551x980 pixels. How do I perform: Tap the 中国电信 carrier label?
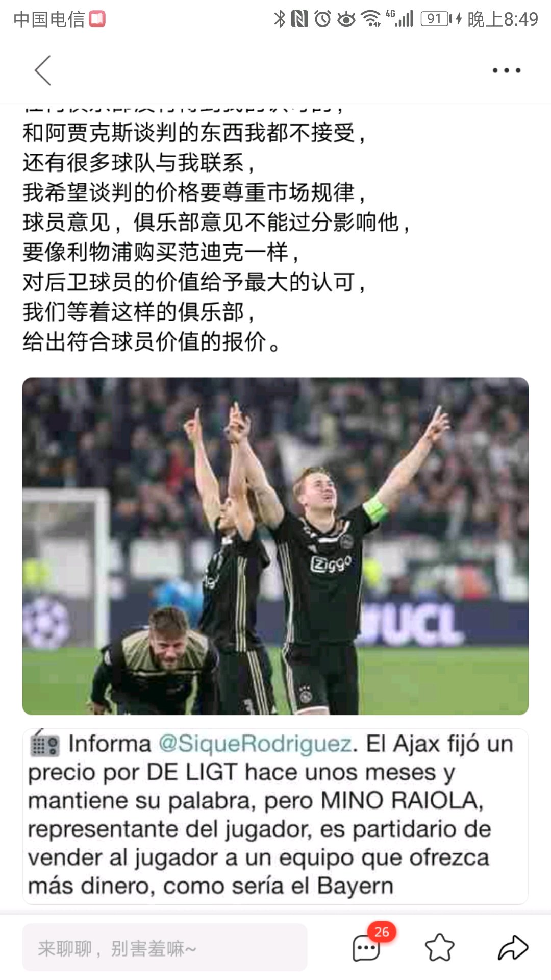point(49,19)
